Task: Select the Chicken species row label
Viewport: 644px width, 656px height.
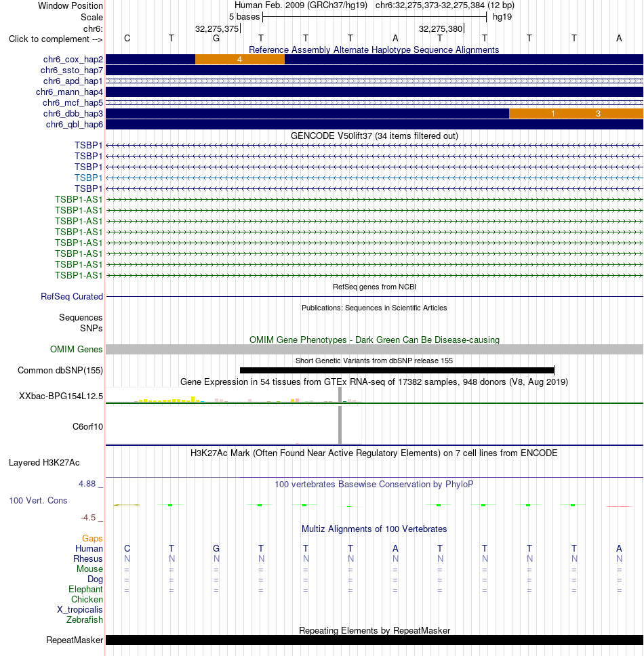Action: pos(87,600)
